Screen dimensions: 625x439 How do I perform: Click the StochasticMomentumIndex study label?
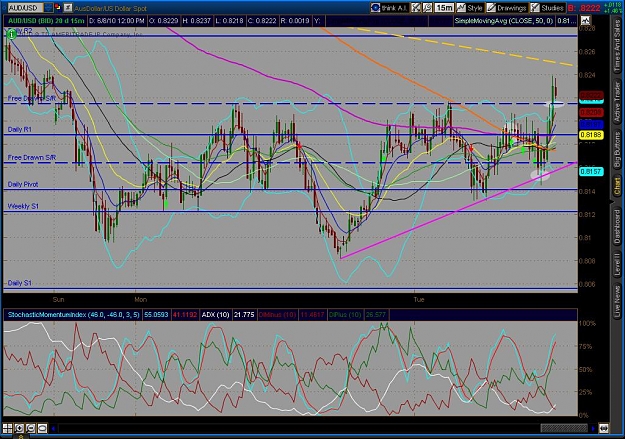[x=73, y=315]
